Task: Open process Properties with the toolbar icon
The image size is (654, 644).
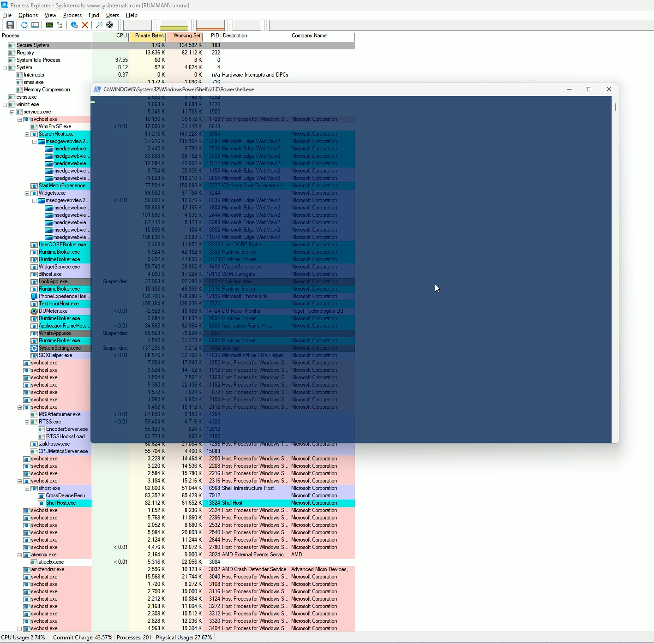Action: coord(74,25)
